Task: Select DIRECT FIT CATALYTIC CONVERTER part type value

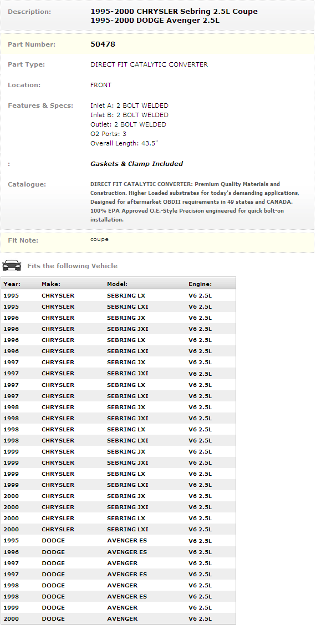Action: click(x=149, y=64)
